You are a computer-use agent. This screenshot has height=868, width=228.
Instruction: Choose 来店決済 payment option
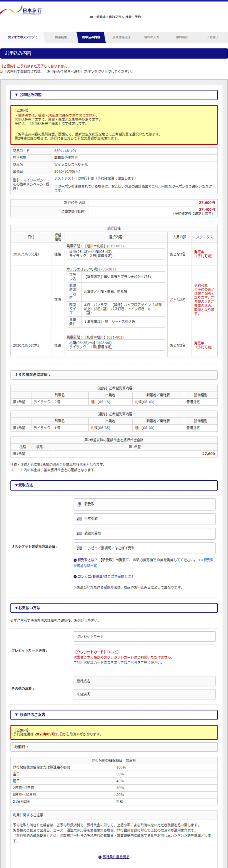[x=144, y=694]
